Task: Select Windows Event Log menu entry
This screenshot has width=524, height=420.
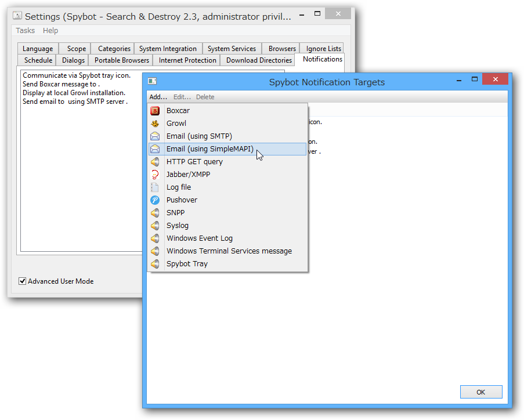Action: (227, 238)
